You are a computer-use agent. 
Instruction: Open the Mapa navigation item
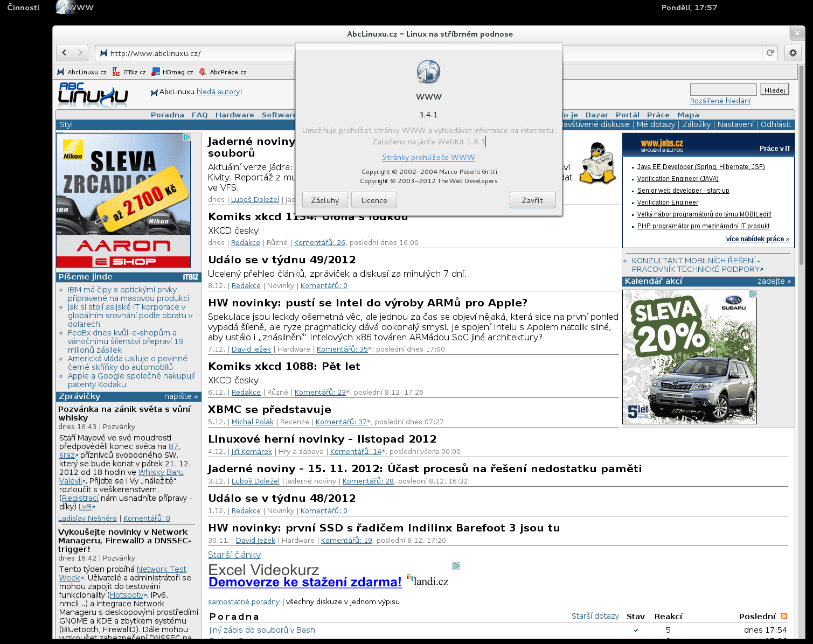[688, 115]
